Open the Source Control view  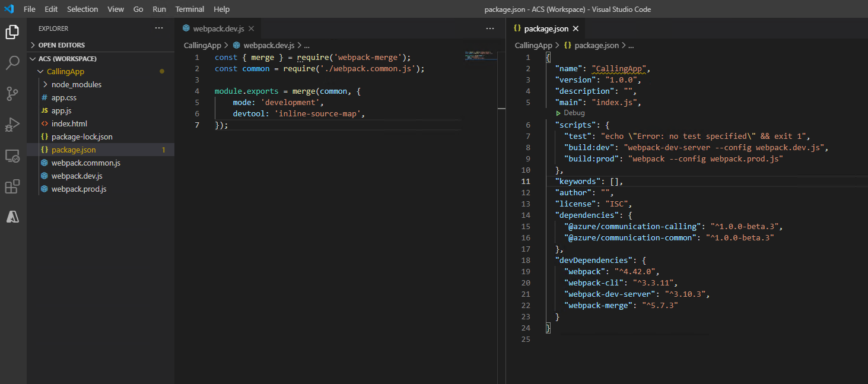[x=12, y=94]
